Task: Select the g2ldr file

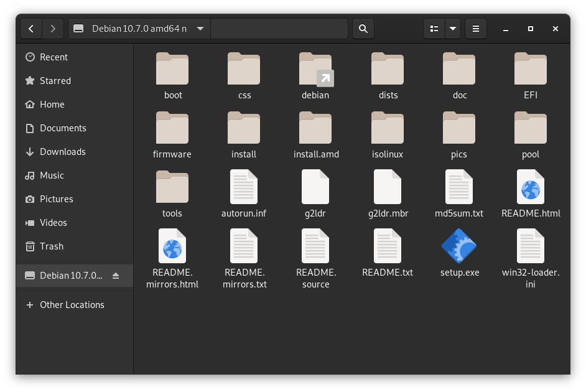Action: [315, 194]
